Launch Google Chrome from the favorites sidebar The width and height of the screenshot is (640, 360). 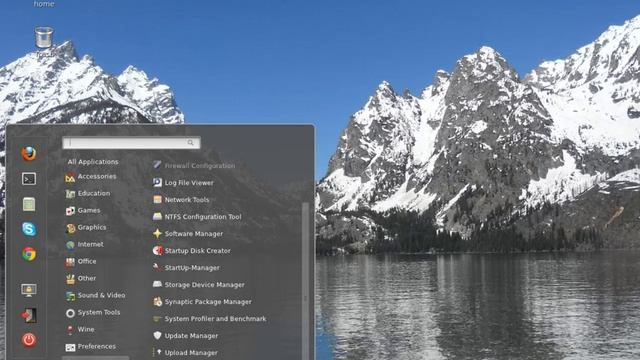tap(29, 254)
